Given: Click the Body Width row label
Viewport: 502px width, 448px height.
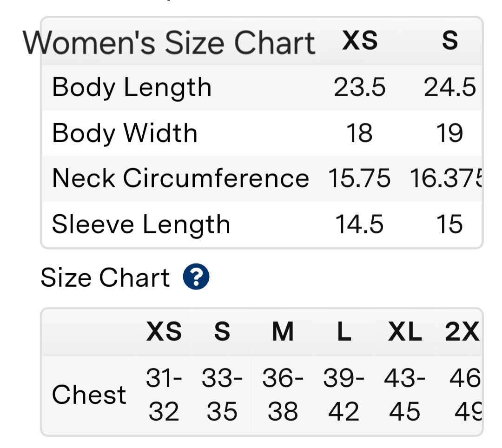Looking at the screenshot, I should point(125,133).
